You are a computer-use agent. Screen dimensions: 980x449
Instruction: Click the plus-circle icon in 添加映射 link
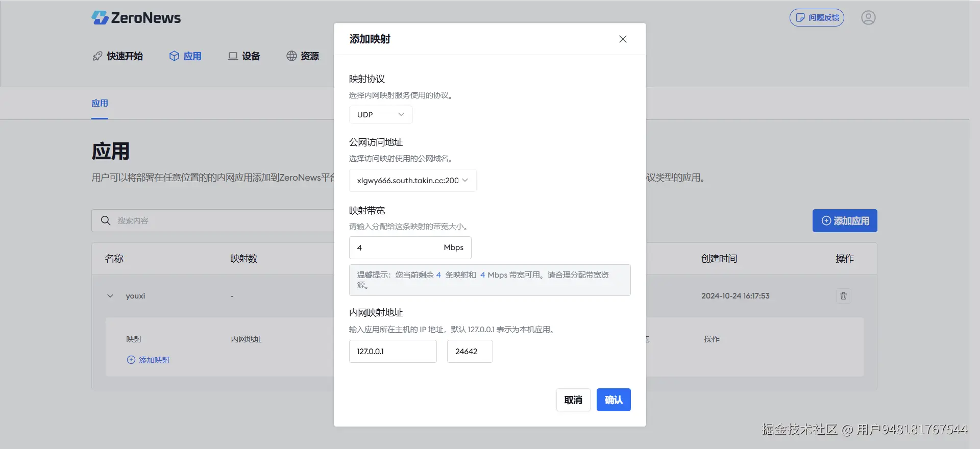click(x=131, y=360)
